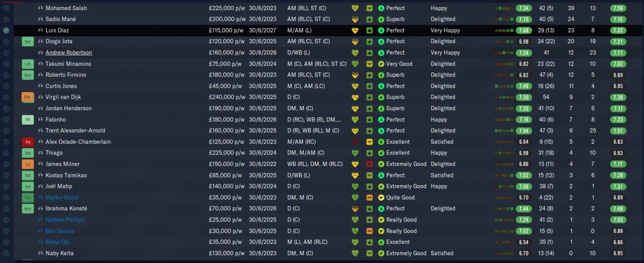Click the 6.54 rating for Sheyi Ojo
Screen dimensions: 644x263
[x=524, y=242]
